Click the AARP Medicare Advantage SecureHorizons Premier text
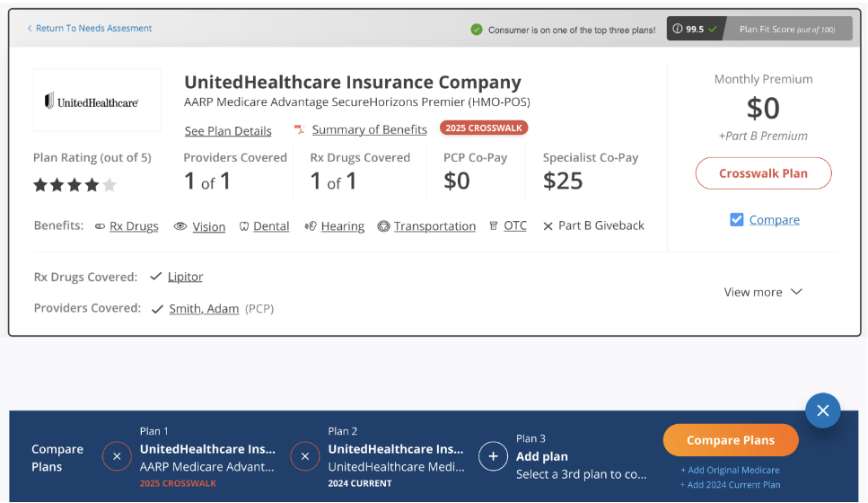The height and width of the screenshot is (503, 868). point(357,101)
